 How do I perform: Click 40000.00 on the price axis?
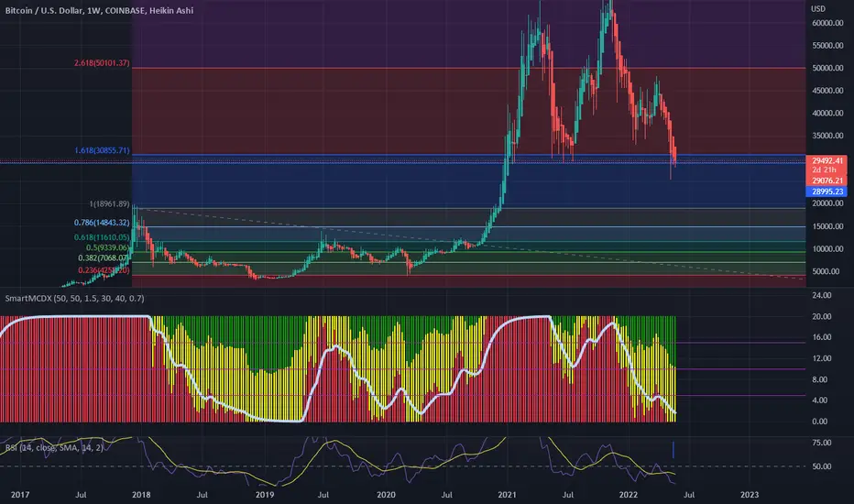coord(827,114)
